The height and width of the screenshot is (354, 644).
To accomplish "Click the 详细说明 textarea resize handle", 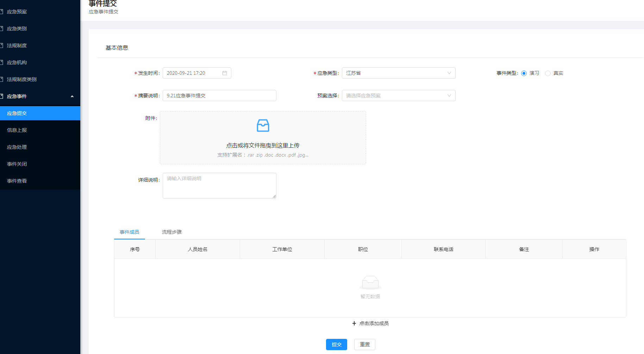I will tap(274, 196).
